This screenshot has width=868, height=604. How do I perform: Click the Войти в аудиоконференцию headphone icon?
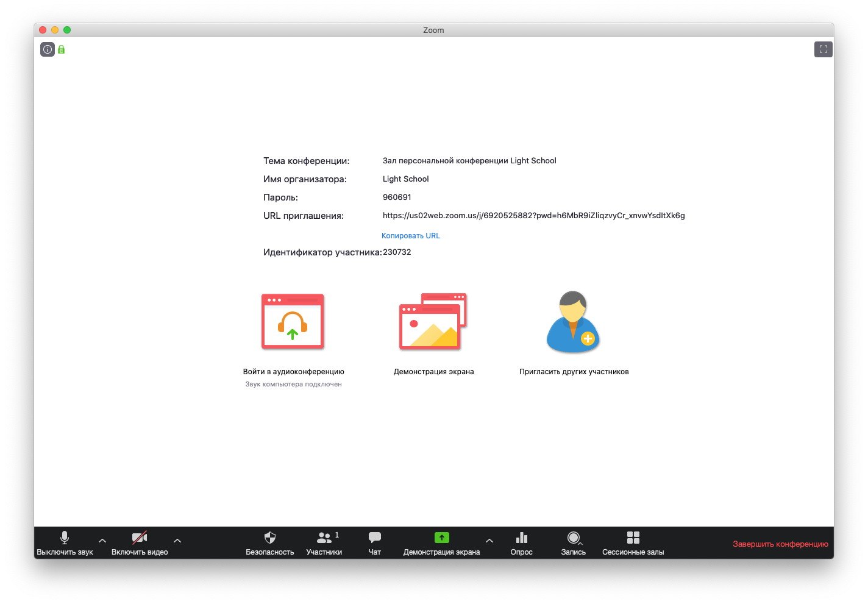click(x=293, y=321)
